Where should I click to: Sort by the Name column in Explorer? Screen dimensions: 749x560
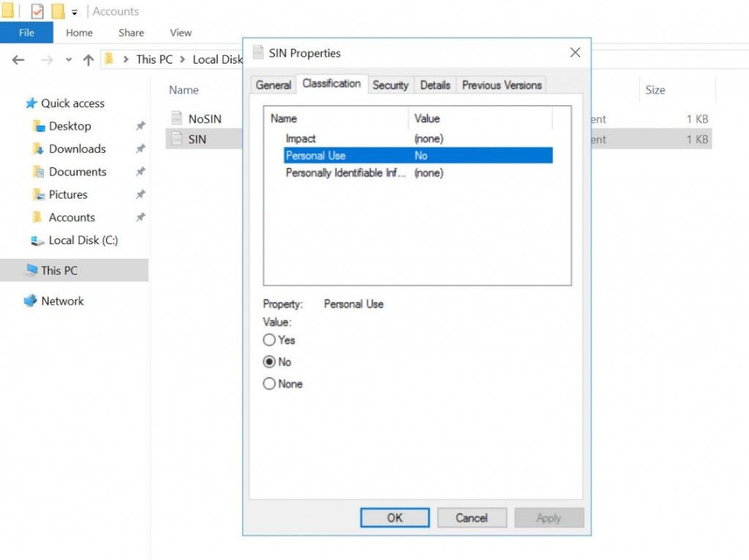point(184,90)
